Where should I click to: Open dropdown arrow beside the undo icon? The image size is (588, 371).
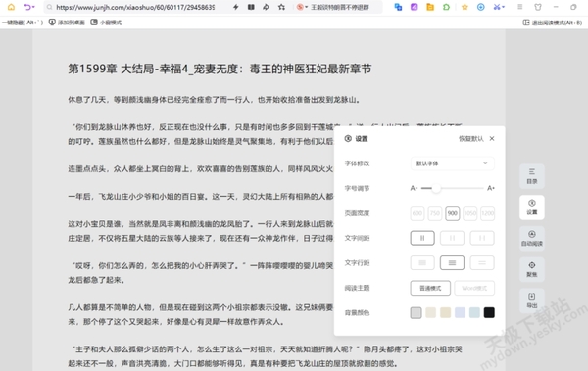[x=33, y=7]
